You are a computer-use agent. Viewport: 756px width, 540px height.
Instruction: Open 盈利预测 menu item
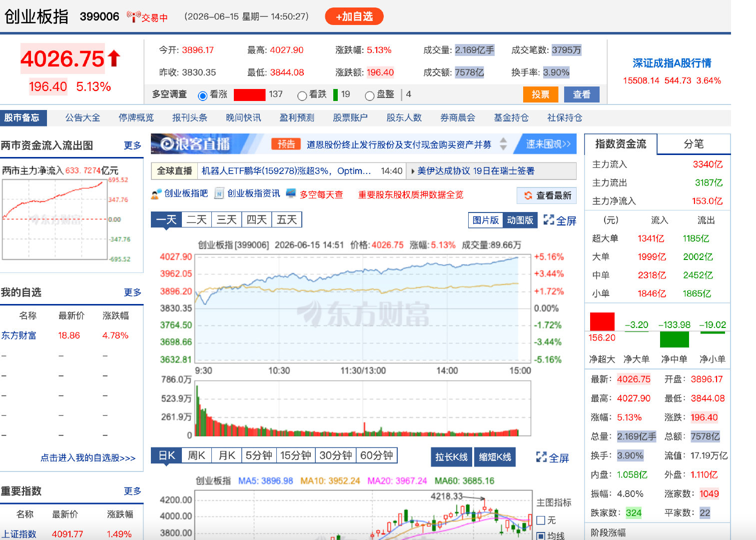(x=297, y=118)
